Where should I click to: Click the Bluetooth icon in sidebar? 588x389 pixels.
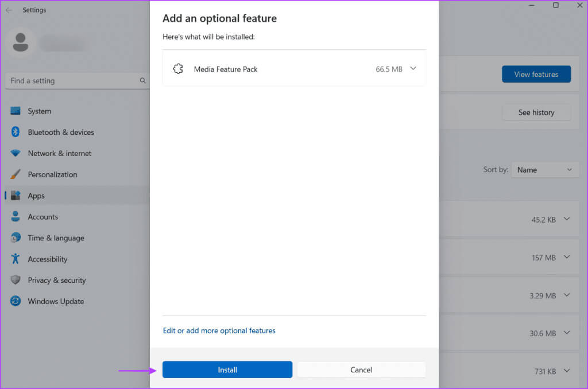(16, 132)
